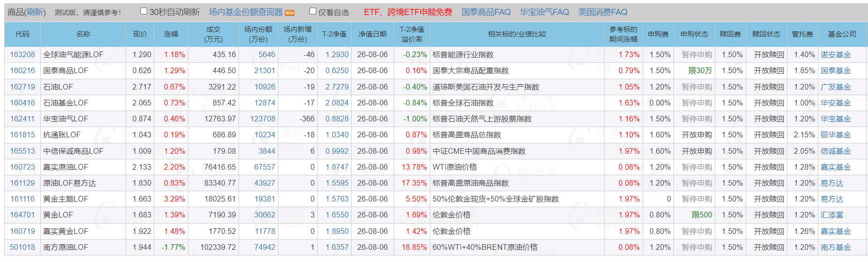Open fund code 164701

click(22, 215)
